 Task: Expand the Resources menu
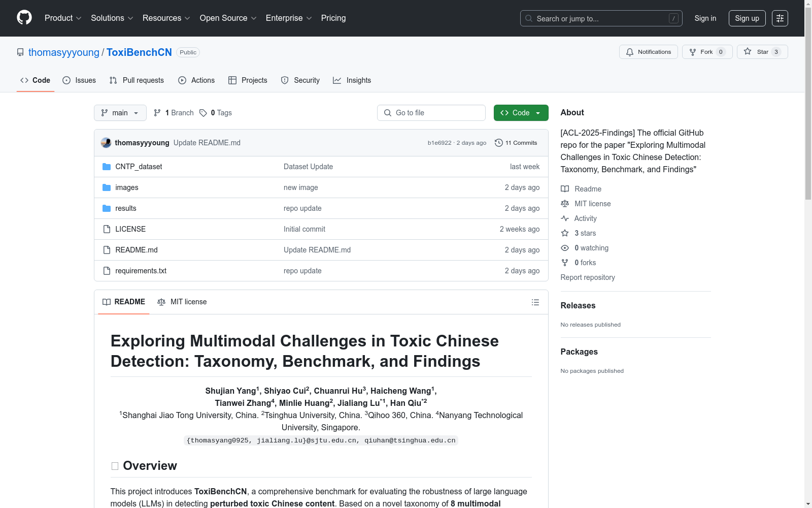166,18
